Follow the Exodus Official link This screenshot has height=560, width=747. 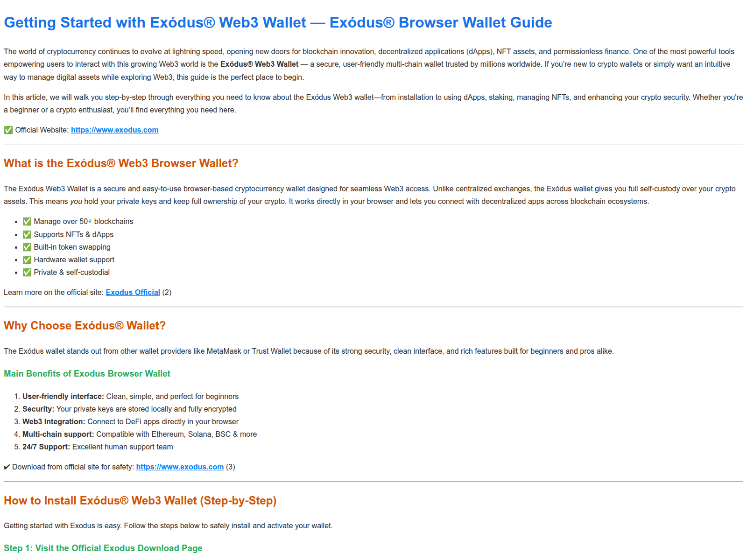pos(133,293)
